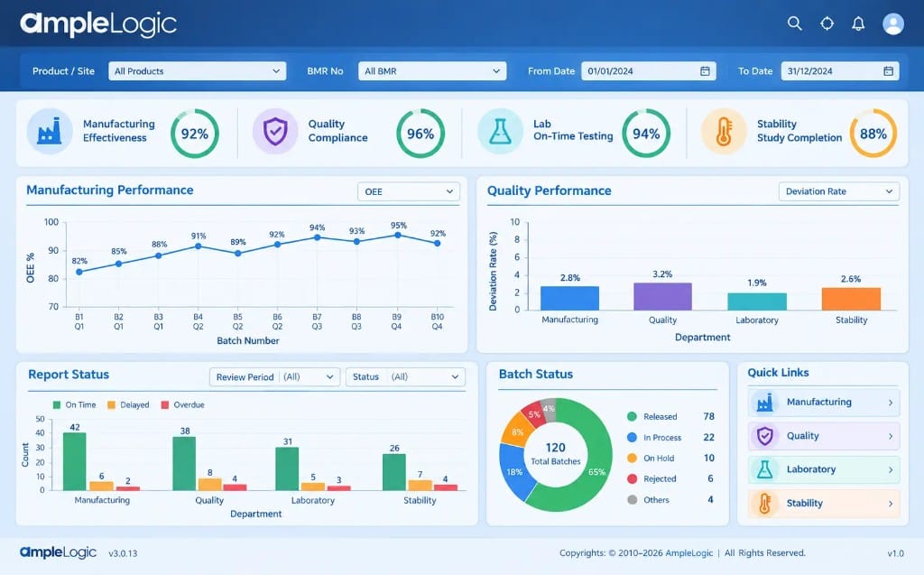This screenshot has height=575, width=924.
Task: Open the Stability quick link
Action: coord(824,503)
